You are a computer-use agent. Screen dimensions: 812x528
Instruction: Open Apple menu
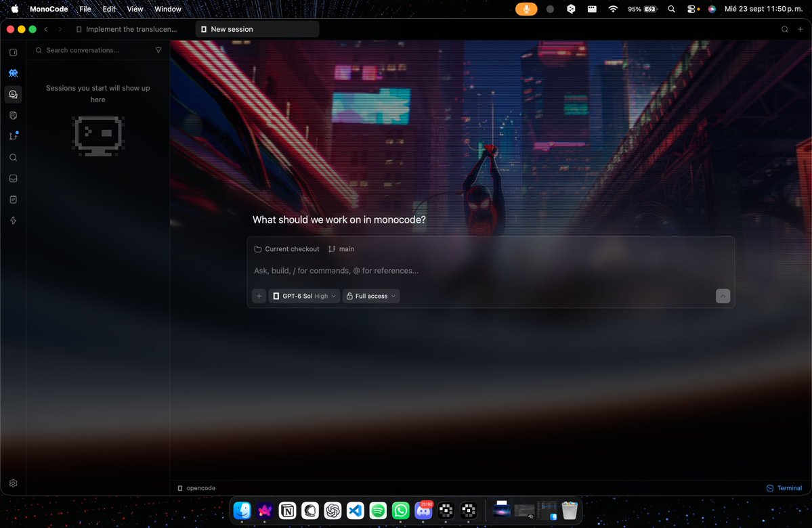click(x=15, y=9)
